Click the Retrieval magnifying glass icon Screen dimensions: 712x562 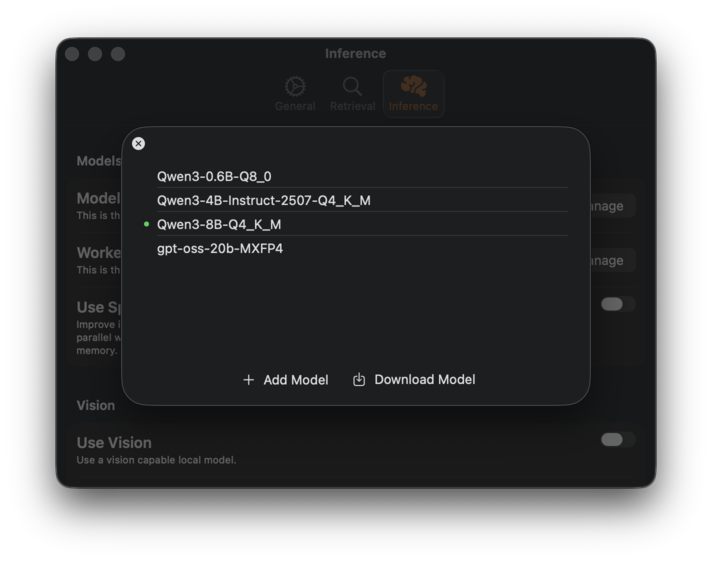click(x=352, y=87)
